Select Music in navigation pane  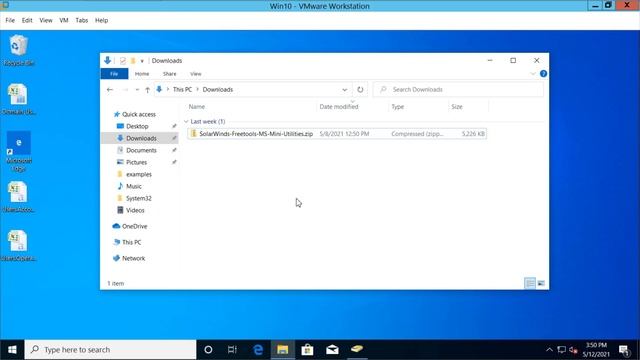(x=134, y=186)
